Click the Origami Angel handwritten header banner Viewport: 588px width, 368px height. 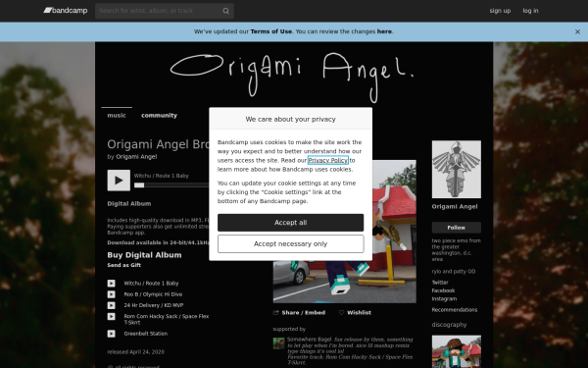(x=292, y=77)
